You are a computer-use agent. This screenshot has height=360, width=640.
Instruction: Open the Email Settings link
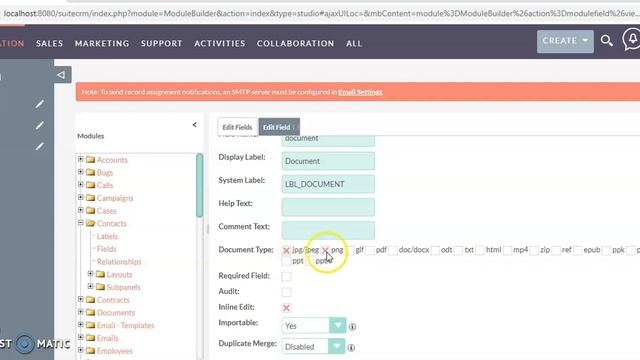pyautogui.click(x=360, y=92)
